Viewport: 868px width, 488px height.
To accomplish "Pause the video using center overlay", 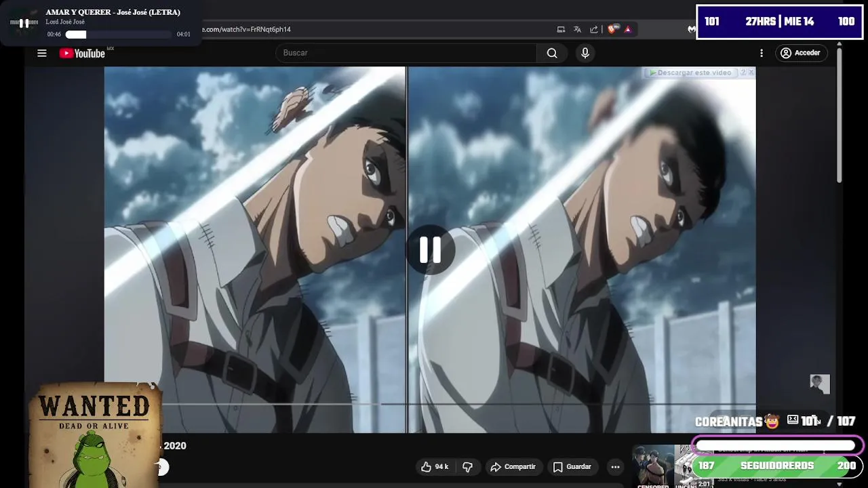I will tap(430, 250).
